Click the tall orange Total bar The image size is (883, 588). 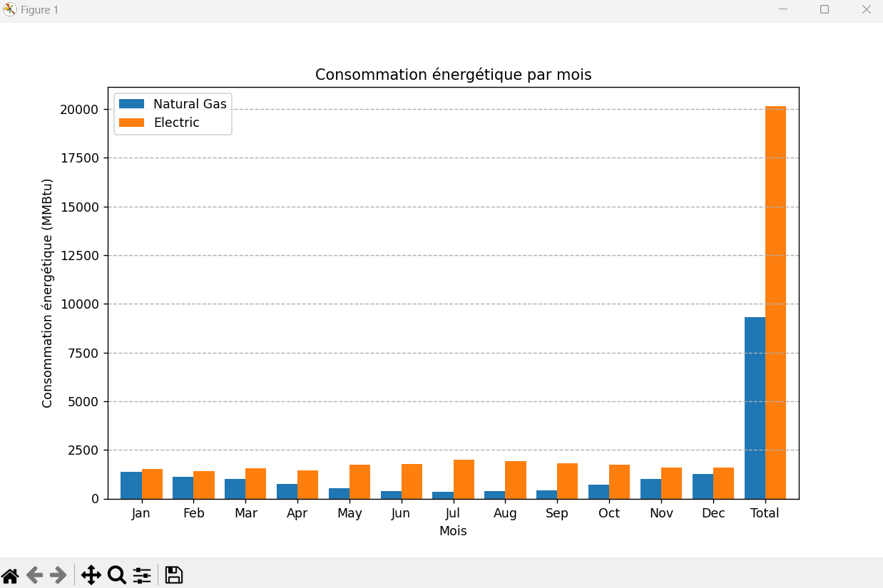[x=775, y=299]
